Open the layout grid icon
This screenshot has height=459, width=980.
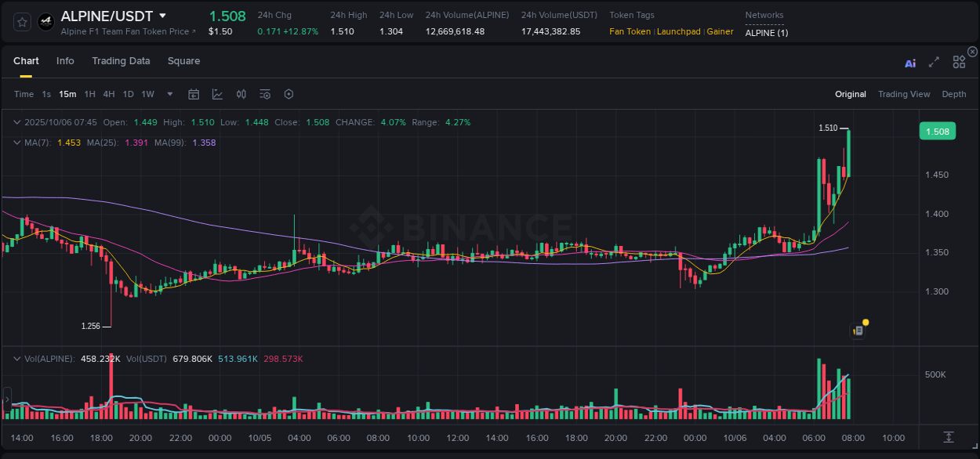959,61
